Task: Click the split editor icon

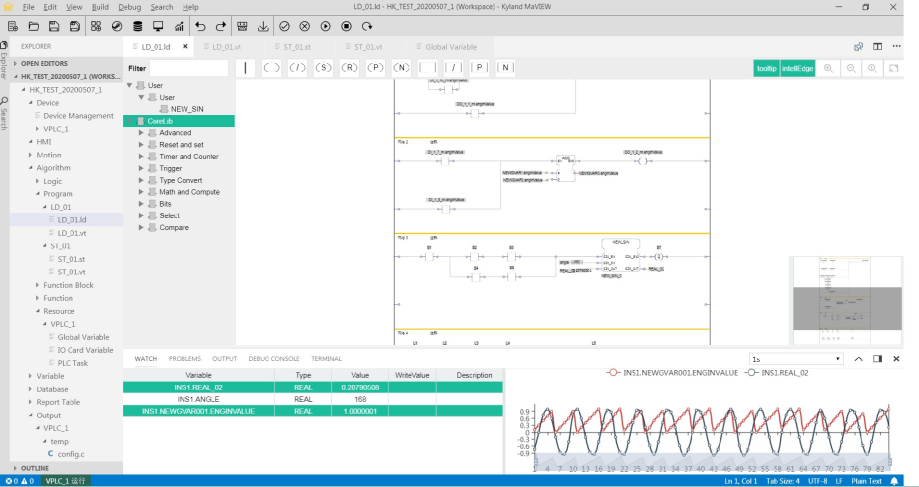Action: point(877,46)
